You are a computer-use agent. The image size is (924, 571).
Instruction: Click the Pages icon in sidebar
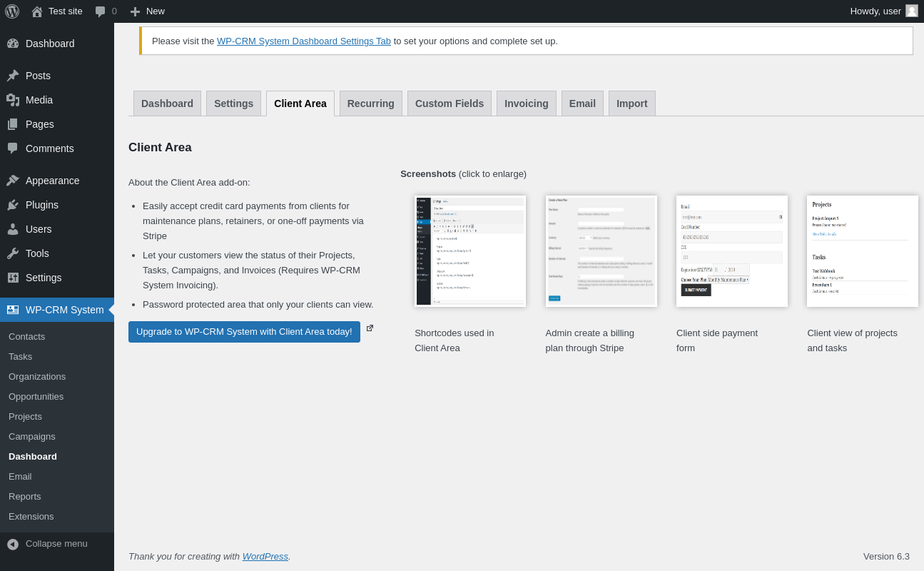tap(13, 124)
